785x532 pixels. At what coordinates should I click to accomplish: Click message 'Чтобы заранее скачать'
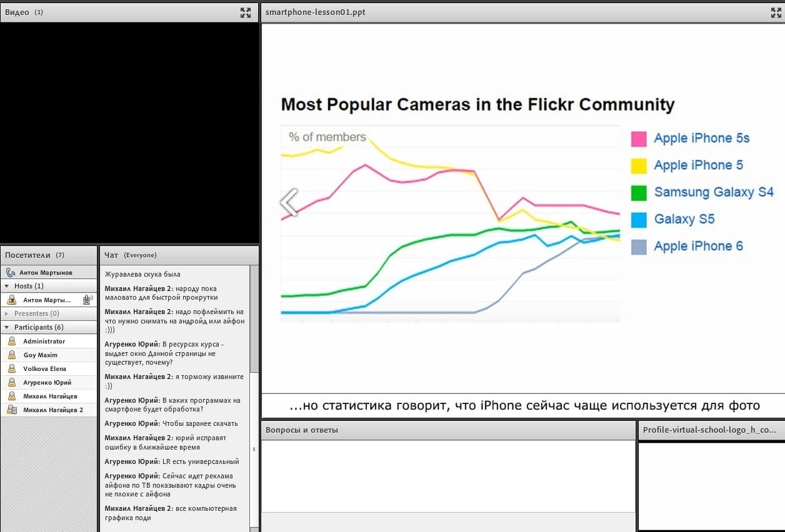(x=171, y=424)
